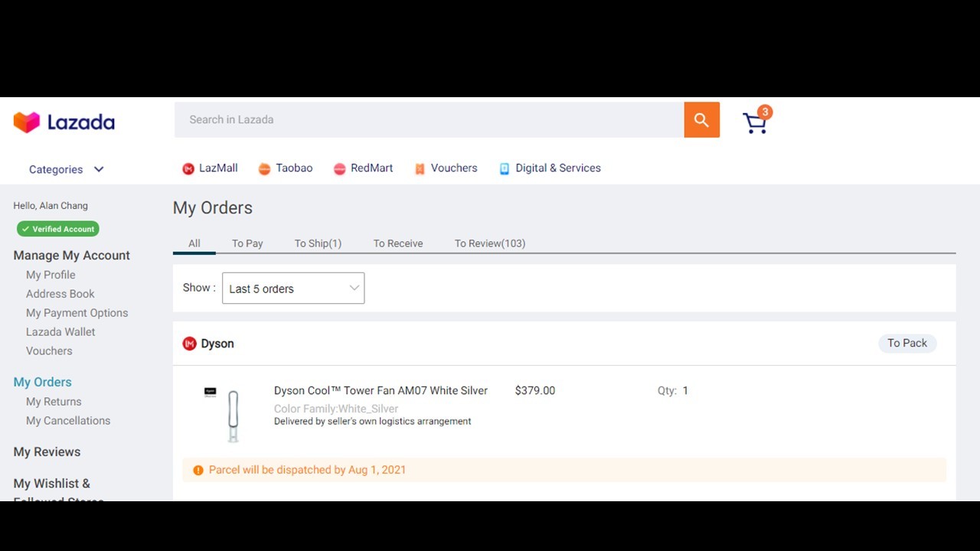
Task: Open the Digital & Services link
Action: (x=558, y=168)
